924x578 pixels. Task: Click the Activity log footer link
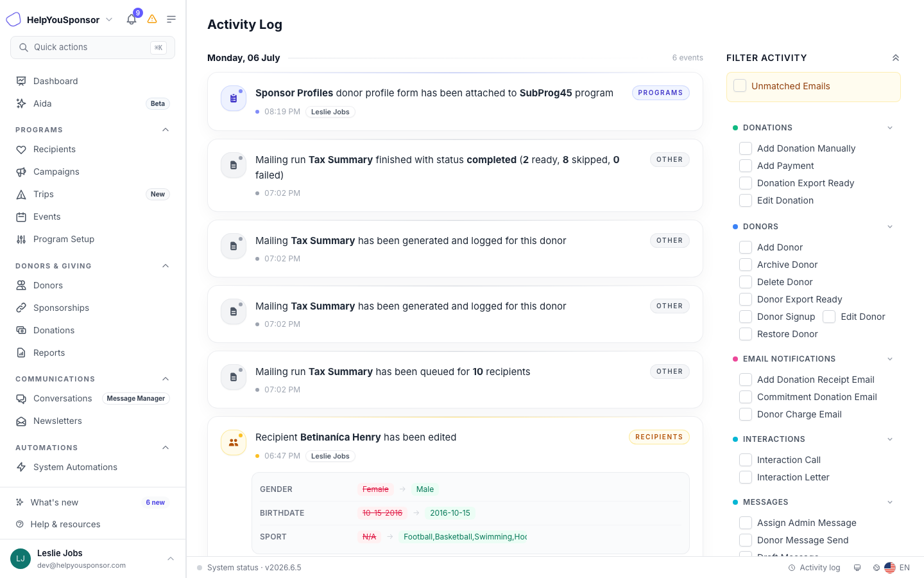pyautogui.click(x=814, y=568)
